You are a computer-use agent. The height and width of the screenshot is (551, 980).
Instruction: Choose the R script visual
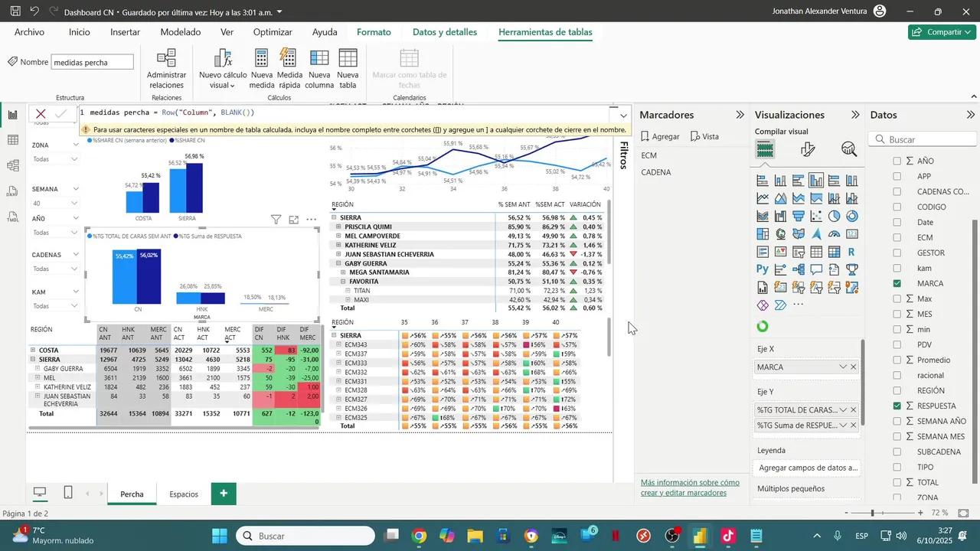click(851, 252)
